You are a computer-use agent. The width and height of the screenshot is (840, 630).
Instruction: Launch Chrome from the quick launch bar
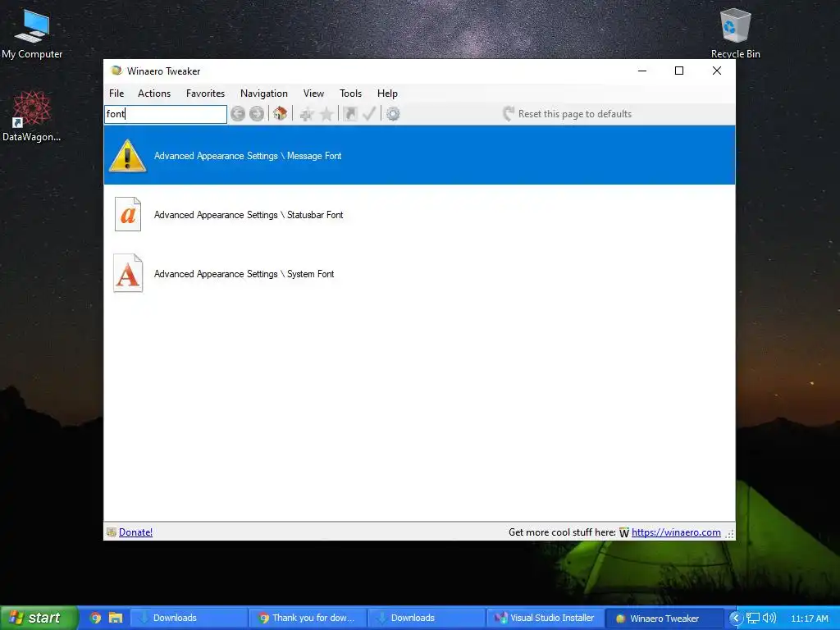point(95,618)
